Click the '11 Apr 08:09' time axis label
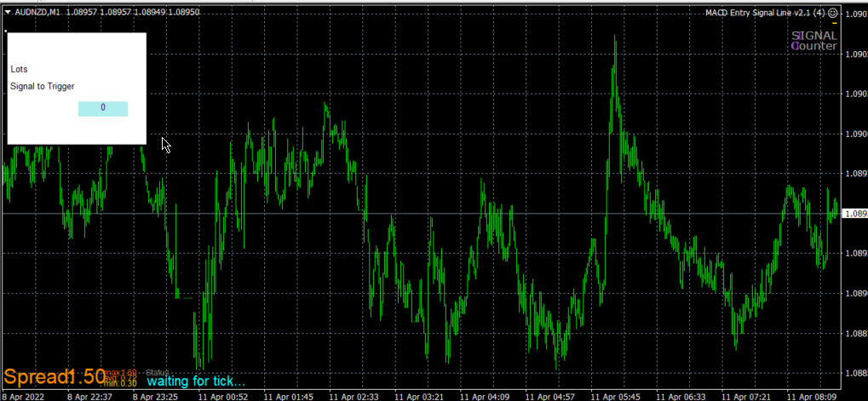The image size is (868, 401). pyautogui.click(x=811, y=397)
